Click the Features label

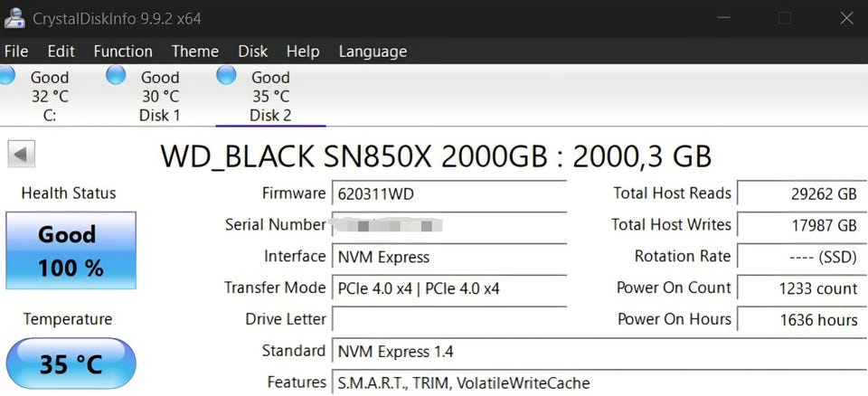click(297, 382)
